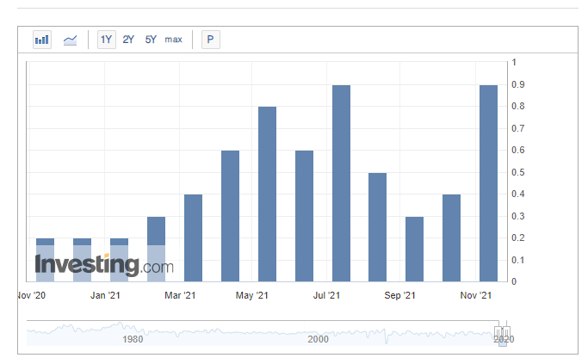The width and height of the screenshot is (588, 364).
Task: Click the 'Jul '21' x-axis label
Action: [x=326, y=295]
